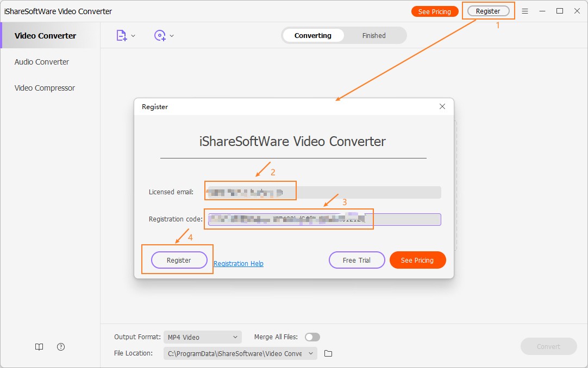Click the Add Files icon in toolbar
588x368 pixels.
click(x=122, y=36)
